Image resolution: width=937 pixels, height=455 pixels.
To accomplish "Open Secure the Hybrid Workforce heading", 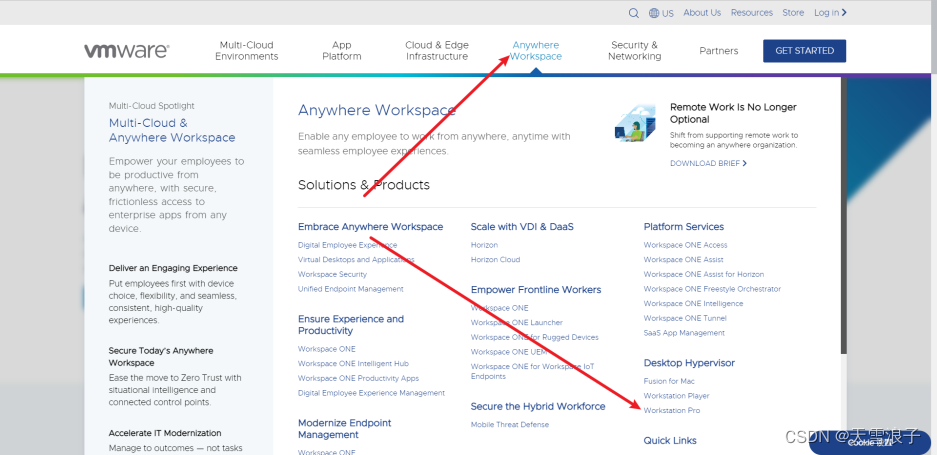I will [538, 406].
